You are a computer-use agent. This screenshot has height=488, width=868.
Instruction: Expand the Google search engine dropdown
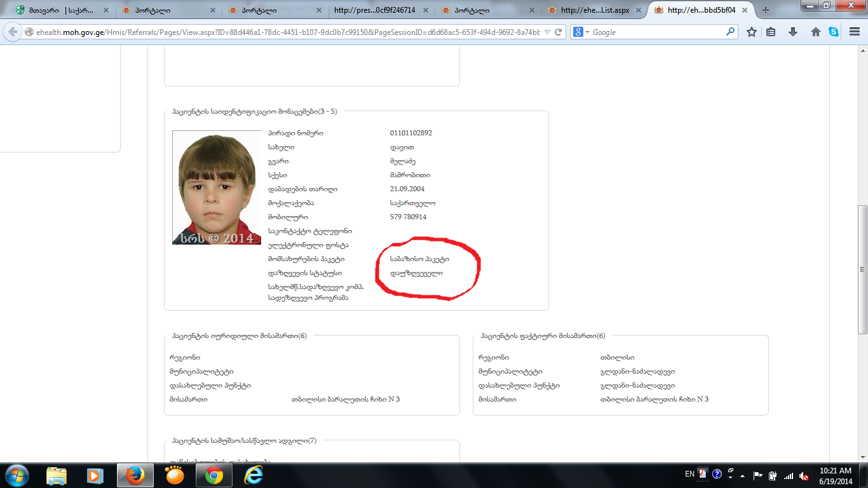582,32
